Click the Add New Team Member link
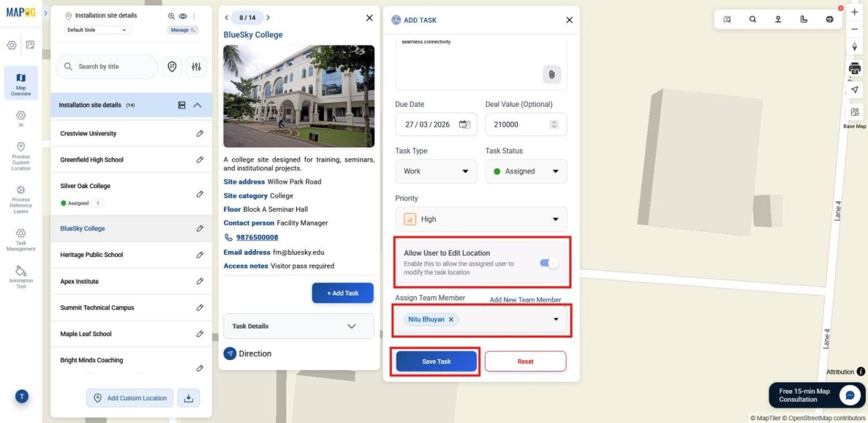 click(x=525, y=300)
